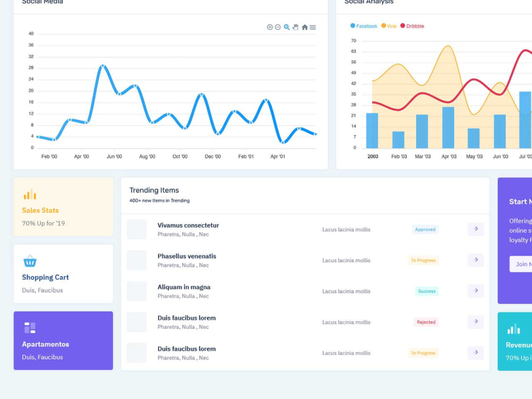
Task: Reset chart zoom with the home icon
Action: click(x=305, y=27)
